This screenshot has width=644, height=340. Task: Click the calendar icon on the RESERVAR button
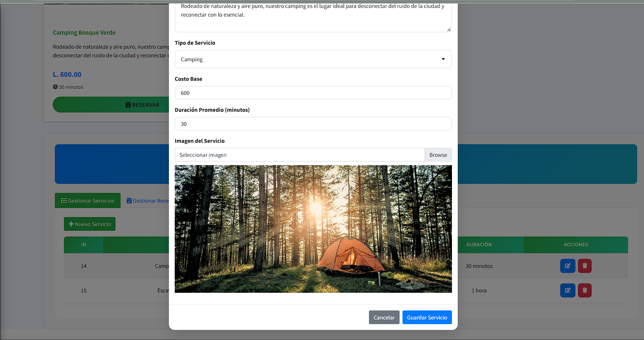point(128,105)
